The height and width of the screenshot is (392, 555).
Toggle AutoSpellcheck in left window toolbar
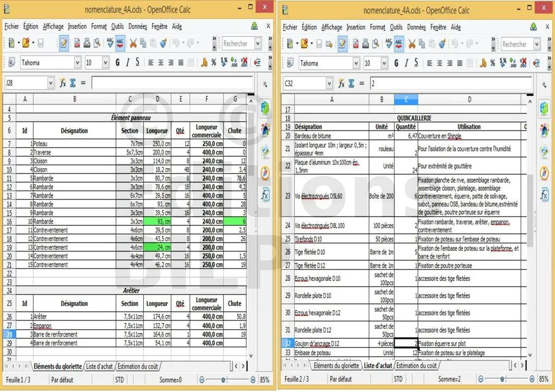point(120,43)
